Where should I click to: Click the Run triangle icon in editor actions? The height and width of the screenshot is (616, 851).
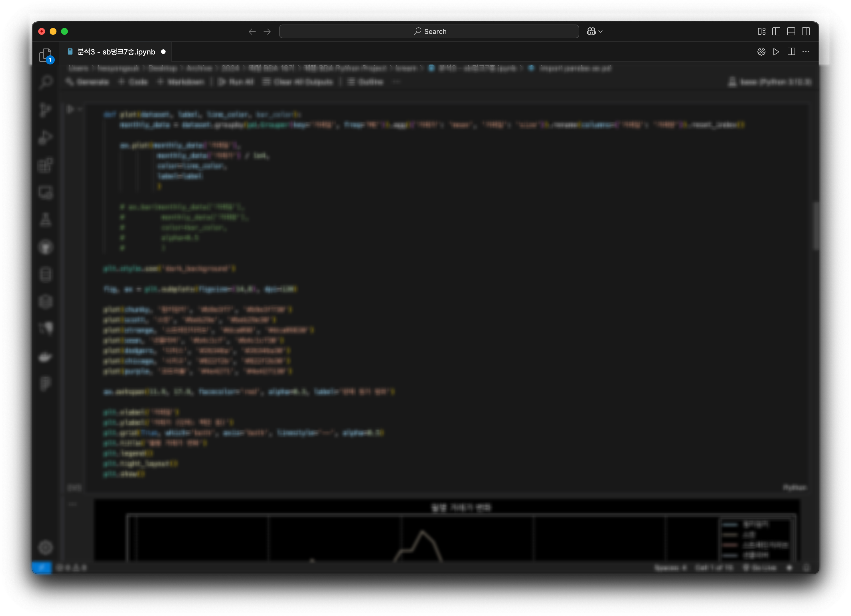tap(776, 52)
